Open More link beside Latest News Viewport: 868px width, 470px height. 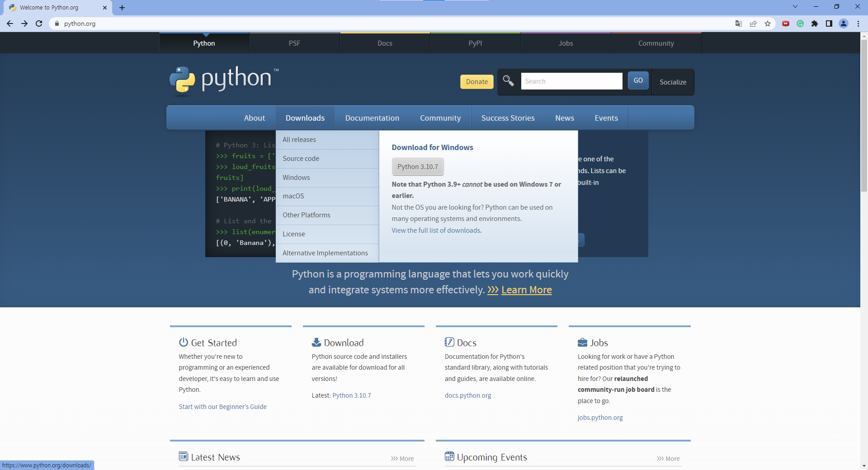click(402, 459)
